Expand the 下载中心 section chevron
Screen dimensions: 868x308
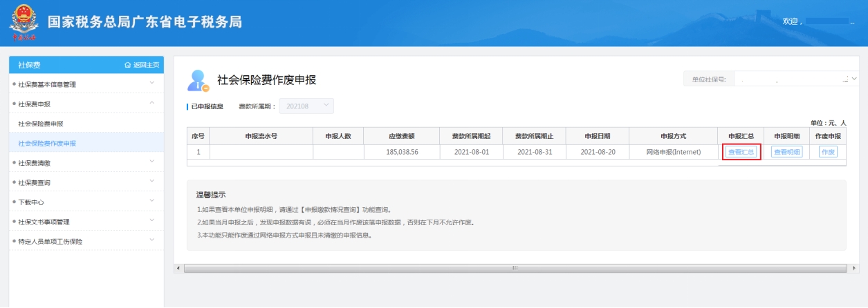[x=151, y=202]
